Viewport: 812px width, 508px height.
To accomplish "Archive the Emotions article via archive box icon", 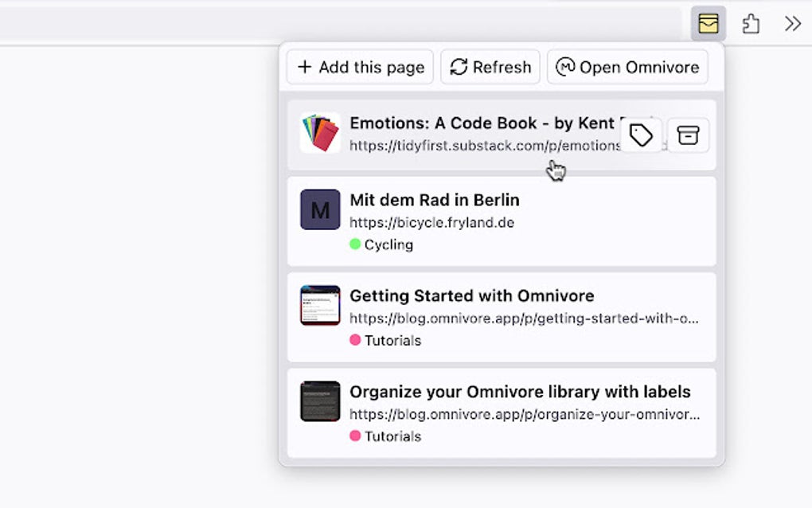I will coord(688,135).
